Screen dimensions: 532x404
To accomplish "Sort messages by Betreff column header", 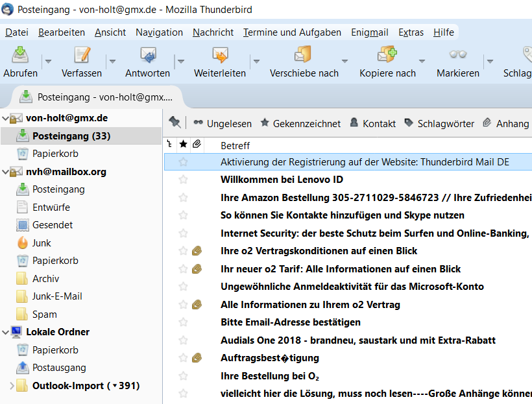I will click(x=235, y=145).
